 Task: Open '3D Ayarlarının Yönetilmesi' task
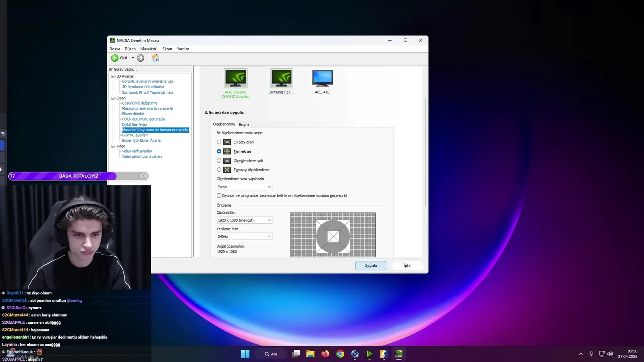[143, 87]
